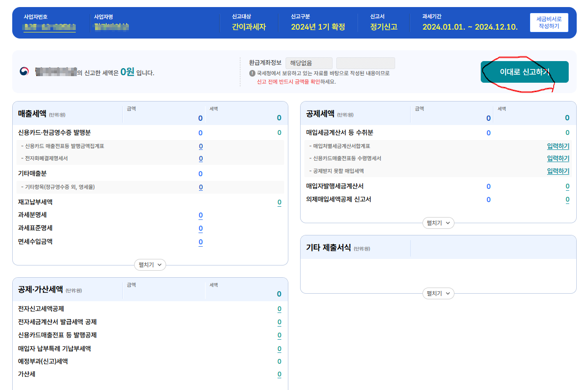Image resolution: width=588 pixels, height=390 pixels.
Task: Open the 과세분명세 detail link
Action: pyautogui.click(x=200, y=215)
